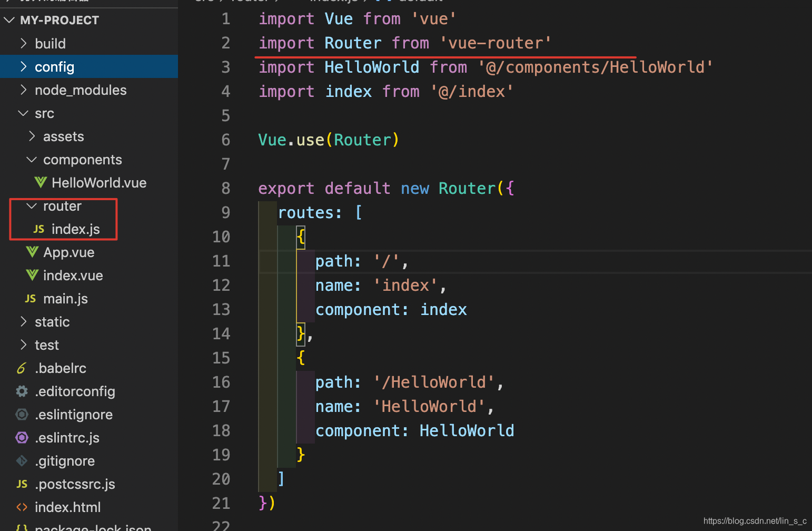The height and width of the screenshot is (531, 812).
Task: Click the HTML icon beside index.html
Action: [22, 507]
